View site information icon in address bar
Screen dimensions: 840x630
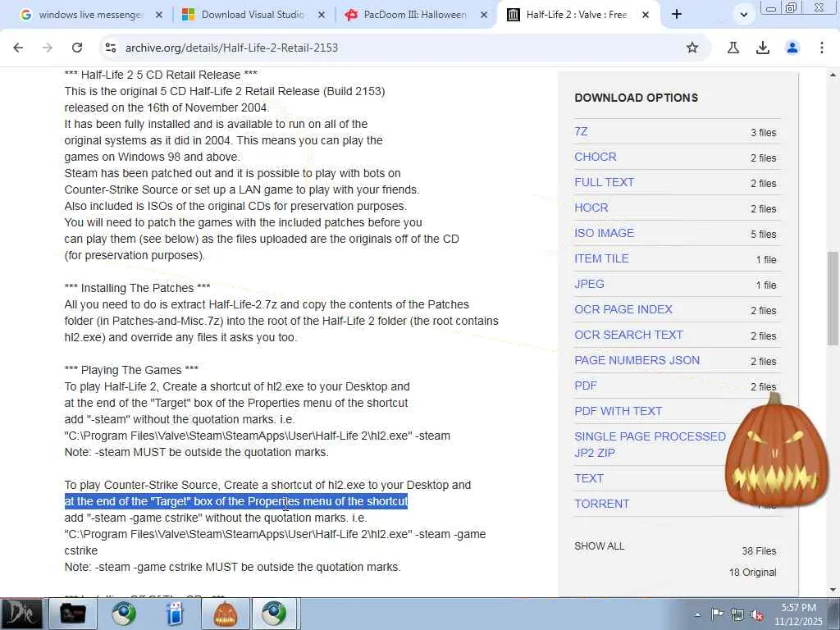tap(111, 48)
